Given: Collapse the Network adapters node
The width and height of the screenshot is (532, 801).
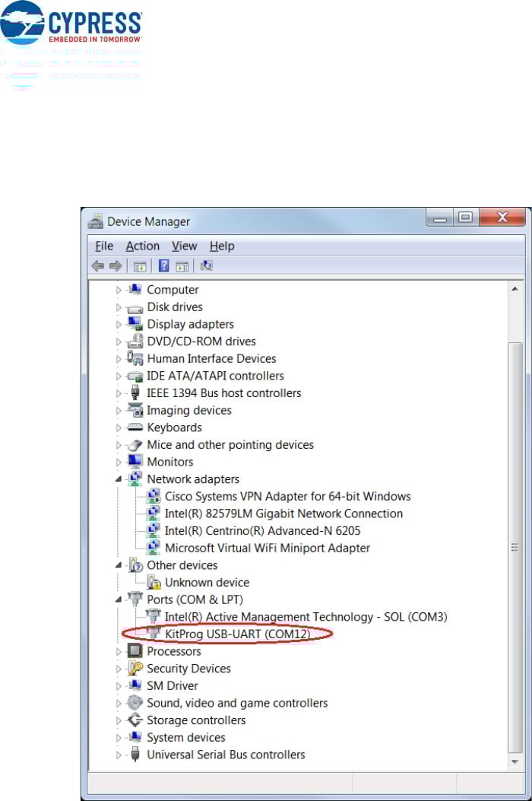Looking at the screenshot, I should point(119,479).
